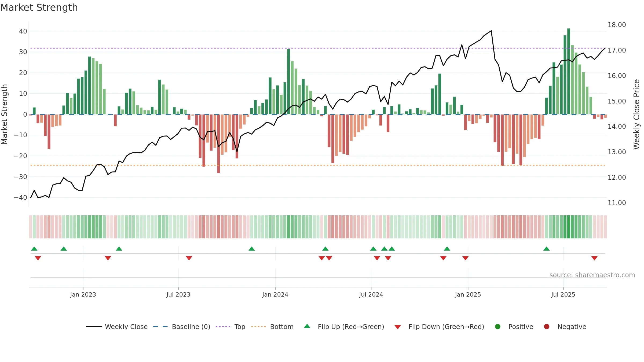
Task: Select the Jan 2024 x-axis label
Action: coord(275,294)
